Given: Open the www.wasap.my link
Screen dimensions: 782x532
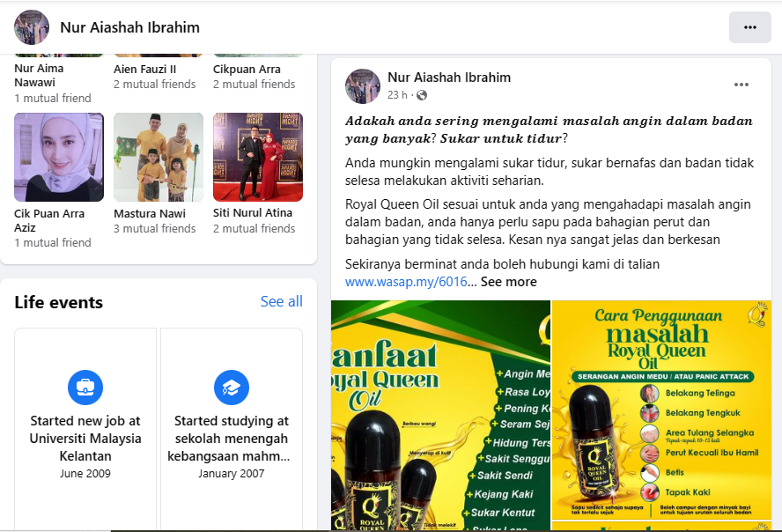Looking at the screenshot, I should 406,282.
